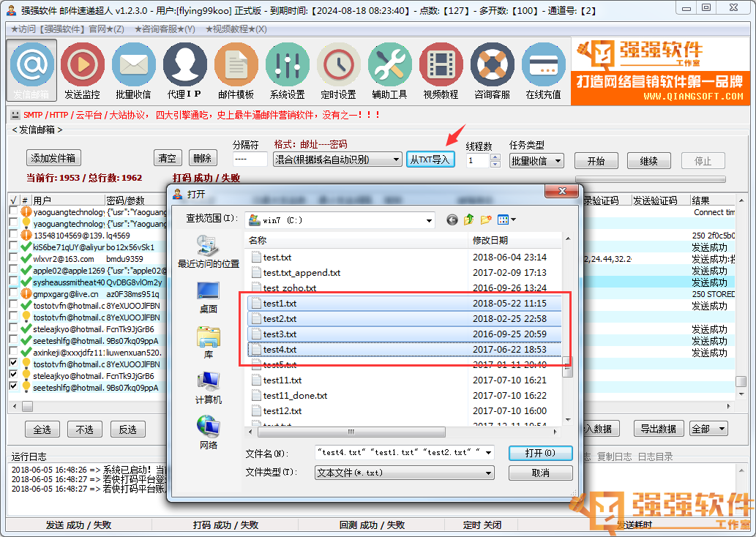Viewport: 756px width, 537px height.
Task: Open 定时设置 timer settings
Action: (x=338, y=70)
